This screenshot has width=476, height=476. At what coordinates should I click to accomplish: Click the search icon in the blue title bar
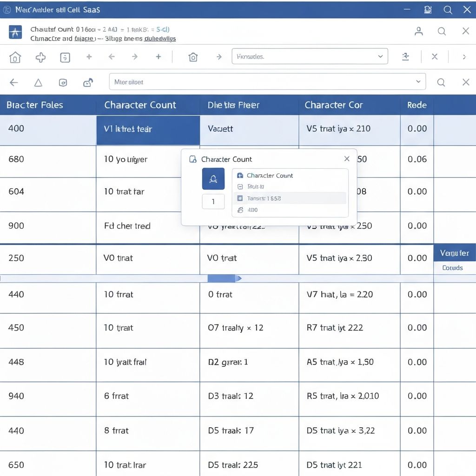coord(448,10)
